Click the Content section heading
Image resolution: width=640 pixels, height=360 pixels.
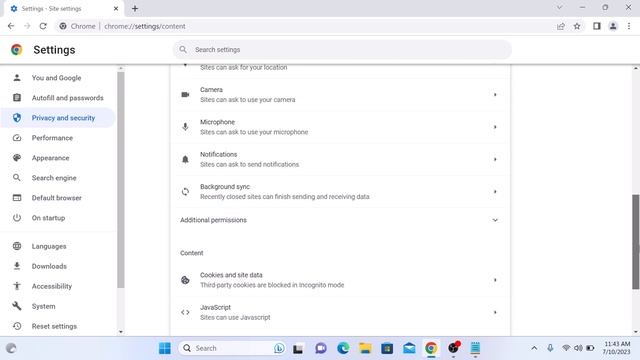click(191, 253)
